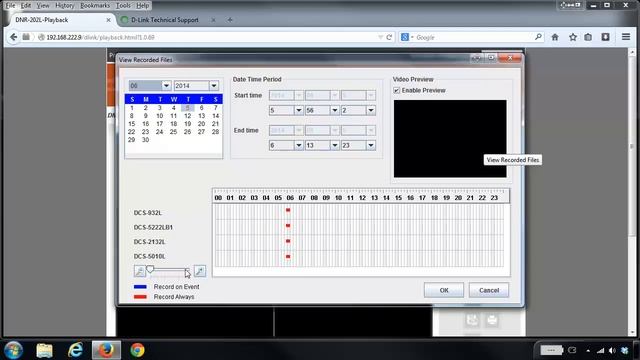Select day 23 in calendar
640x360 pixels.
(x=145, y=132)
